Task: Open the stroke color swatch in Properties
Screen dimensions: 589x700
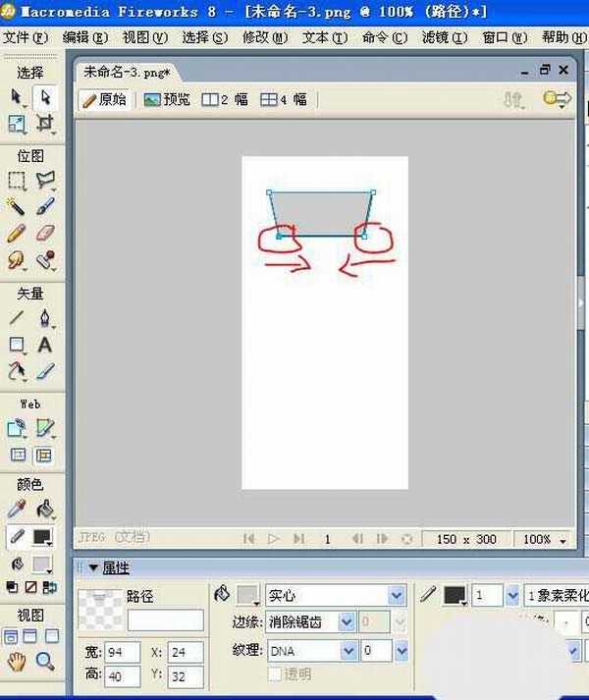Action: coord(455,596)
